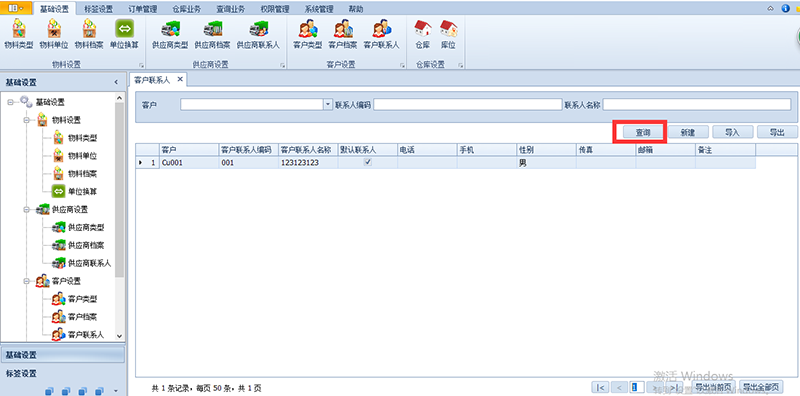800x396 pixels.
Task: Click cell Cu001 in the table
Action: pyautogui.click(x=189, y=163)
